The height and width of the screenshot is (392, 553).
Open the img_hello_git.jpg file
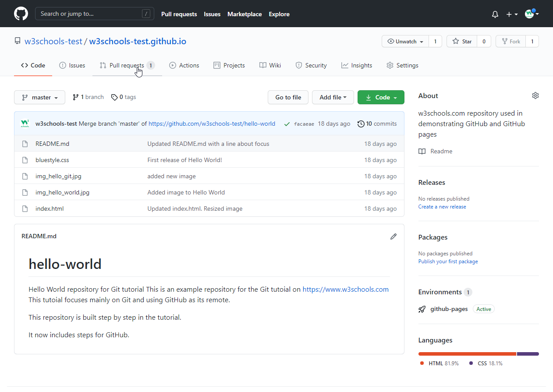click(x=58, y=176)
